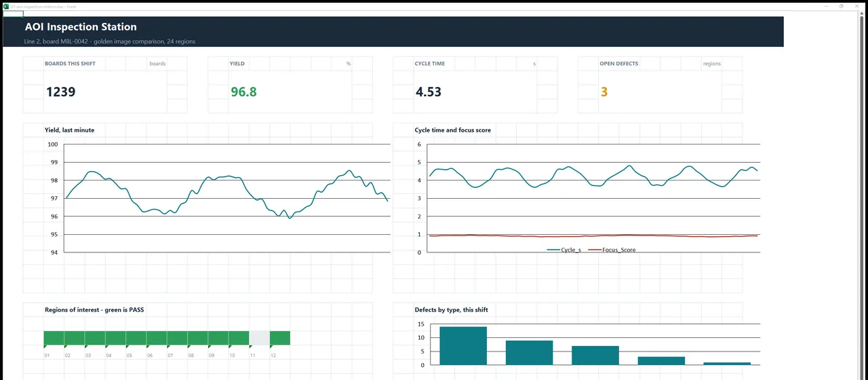Select the cycle time value 4.53
This screenshot has height=380, width=868.
pos(428,92)
